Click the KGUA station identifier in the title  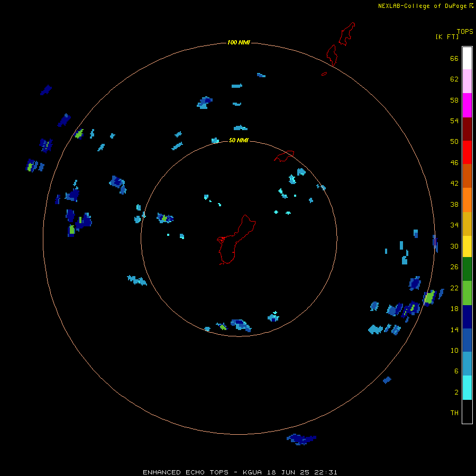point(252,472)
